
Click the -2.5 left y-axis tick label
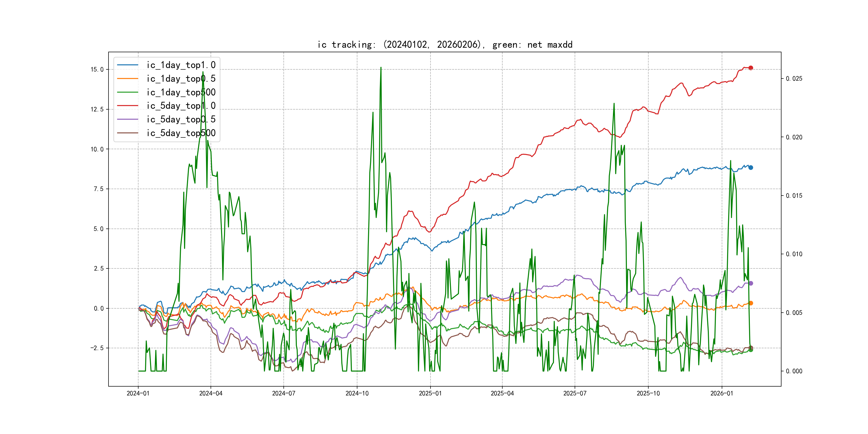(x=97, y=348)
